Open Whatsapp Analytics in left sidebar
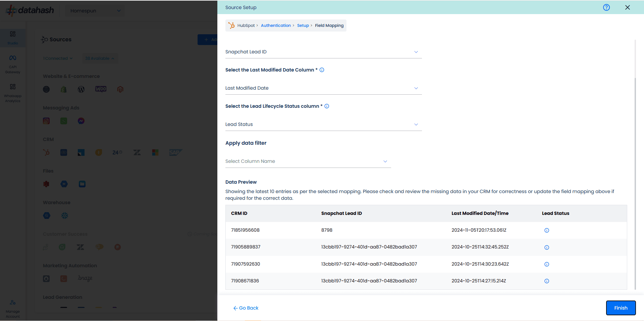The image size is (644, 321). click(x=13, y=93)
